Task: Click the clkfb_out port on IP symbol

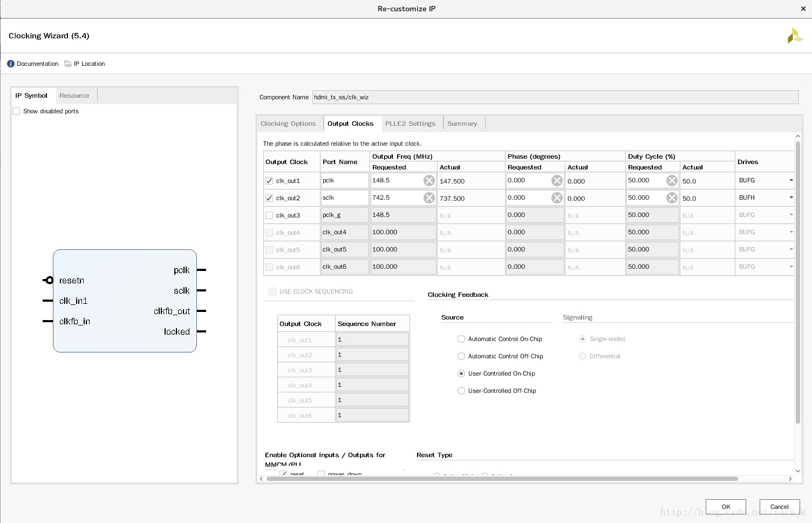Action: coord(172,311)
